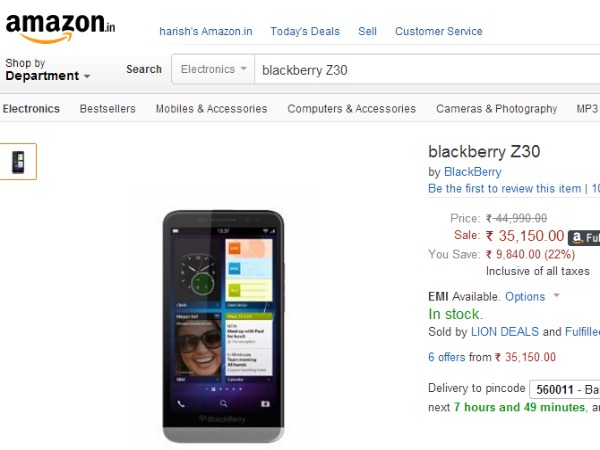Image resolution: width=600 pixels, height=450 pixels.
Task: Click the Amazon Fulfilled badge icon
Action: click(584, 238)
